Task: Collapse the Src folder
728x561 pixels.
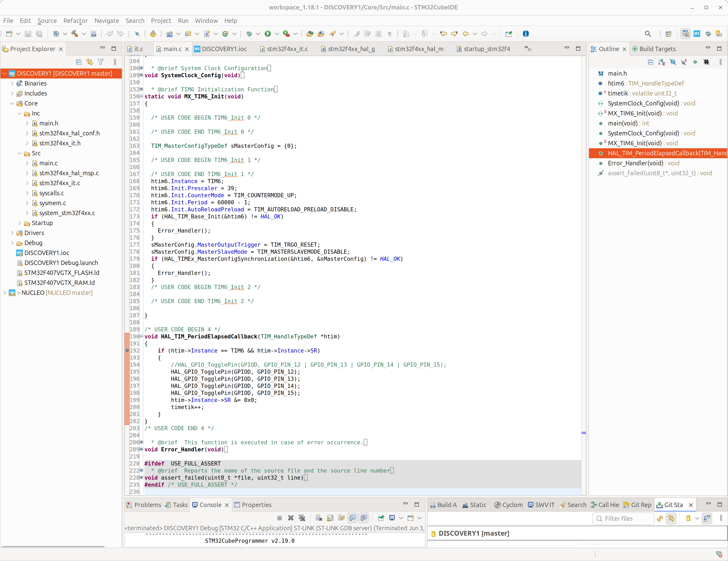Action: tap(19, 153)
